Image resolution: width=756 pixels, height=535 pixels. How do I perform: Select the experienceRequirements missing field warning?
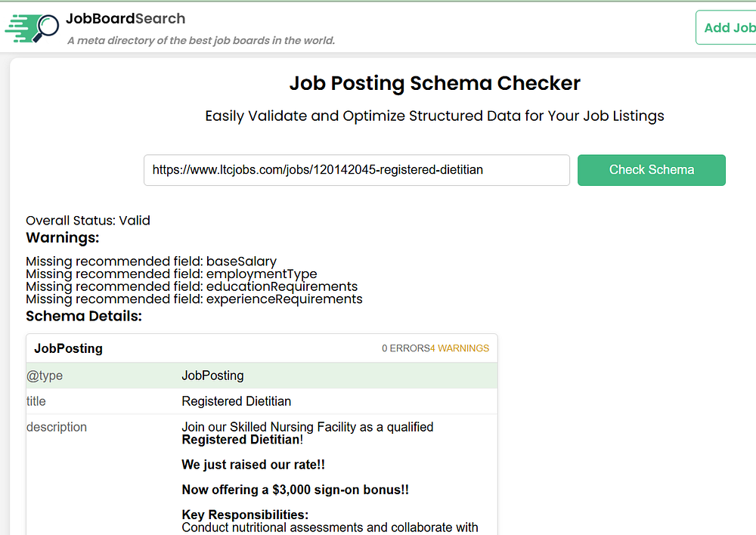coord(194,299)
